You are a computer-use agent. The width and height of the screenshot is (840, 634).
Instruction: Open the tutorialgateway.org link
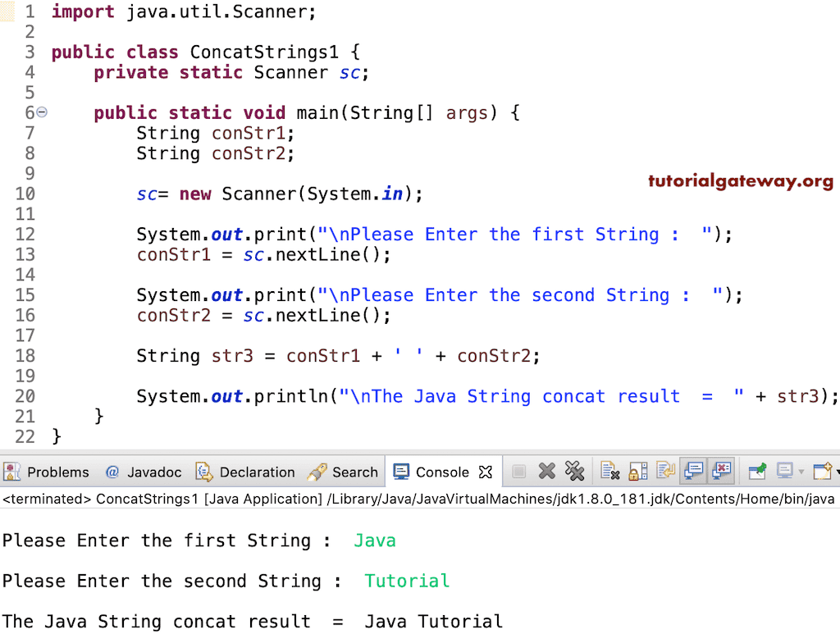pyautogui.click(x=740, y=180)
